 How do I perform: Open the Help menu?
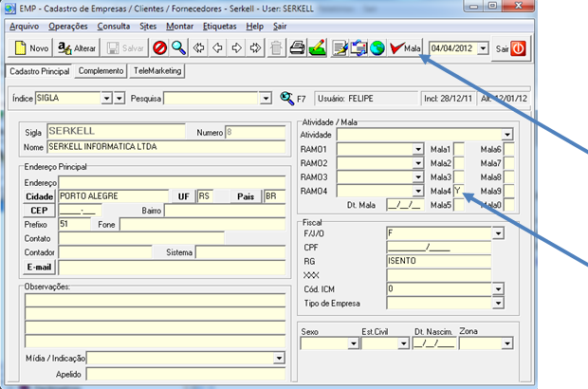click(255, 27)
